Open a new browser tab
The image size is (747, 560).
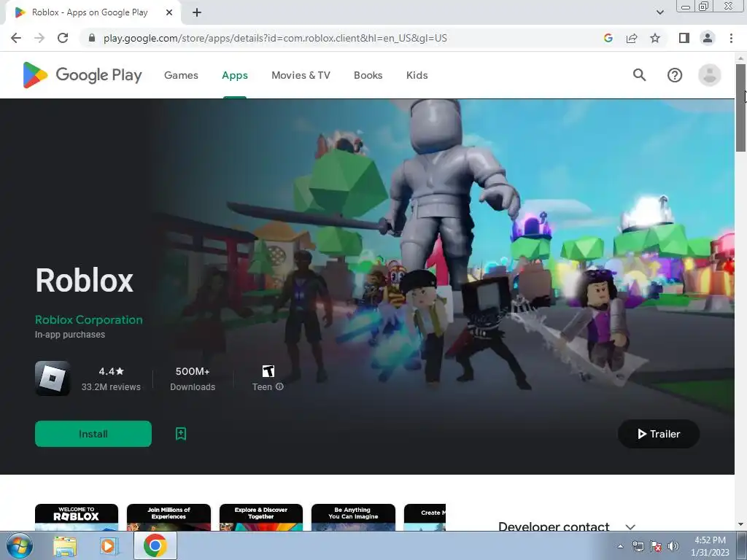point(197,12)
